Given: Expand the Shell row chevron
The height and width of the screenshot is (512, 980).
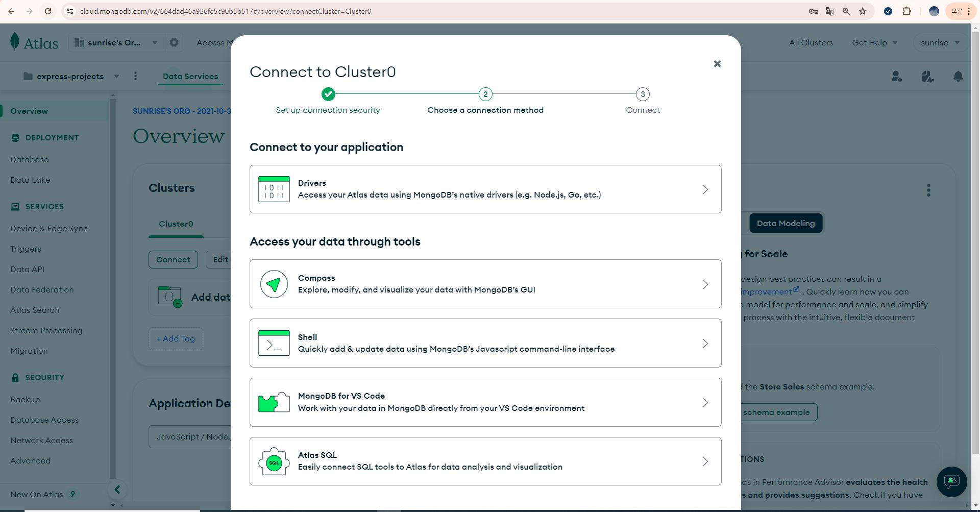Looking at the screenshot, I should point(705,344).
